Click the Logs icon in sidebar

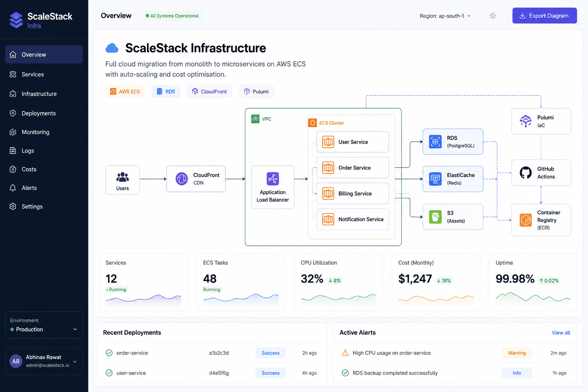click(x=13, y=151)
